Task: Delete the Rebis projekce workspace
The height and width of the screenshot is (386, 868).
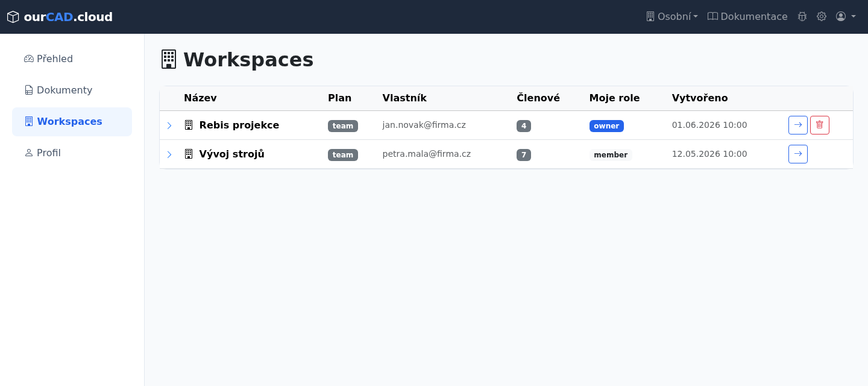Action: [x=820, y=125]
